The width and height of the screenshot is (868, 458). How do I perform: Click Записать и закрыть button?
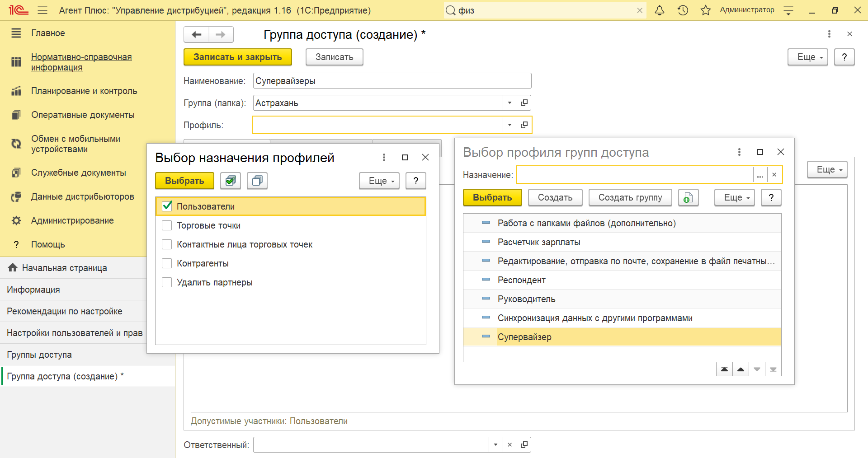click(x=238, y=57)
